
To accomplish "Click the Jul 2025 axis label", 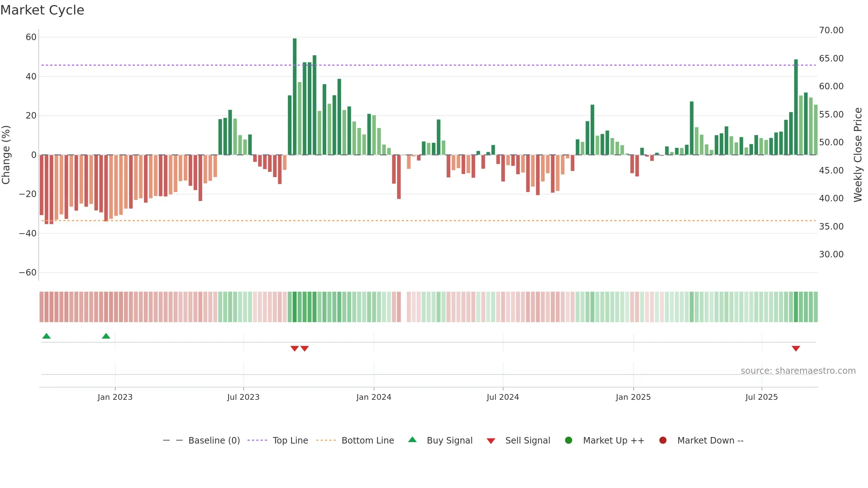I will tap(761, 397).
